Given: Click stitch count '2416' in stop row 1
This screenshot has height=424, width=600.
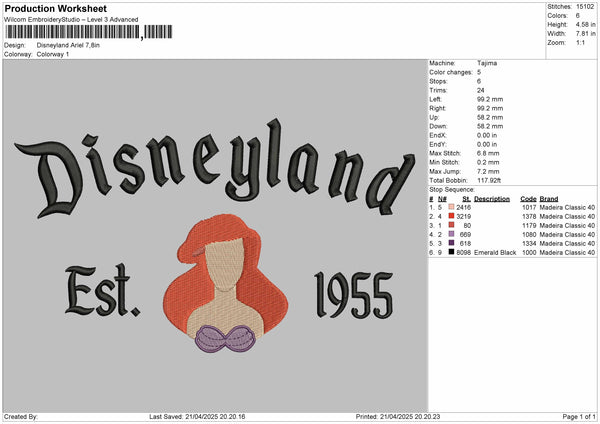Looking at the screenshot, I should (x=463, y=207).
